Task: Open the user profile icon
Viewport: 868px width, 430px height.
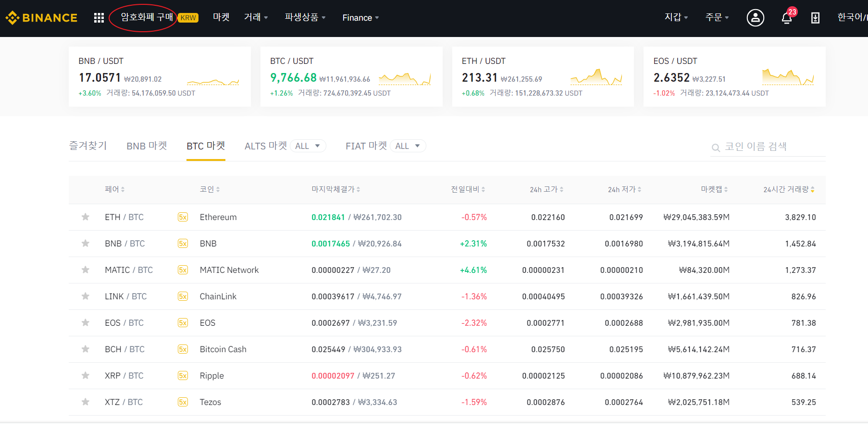Action: pyautogui.click(x=755, y=18)
